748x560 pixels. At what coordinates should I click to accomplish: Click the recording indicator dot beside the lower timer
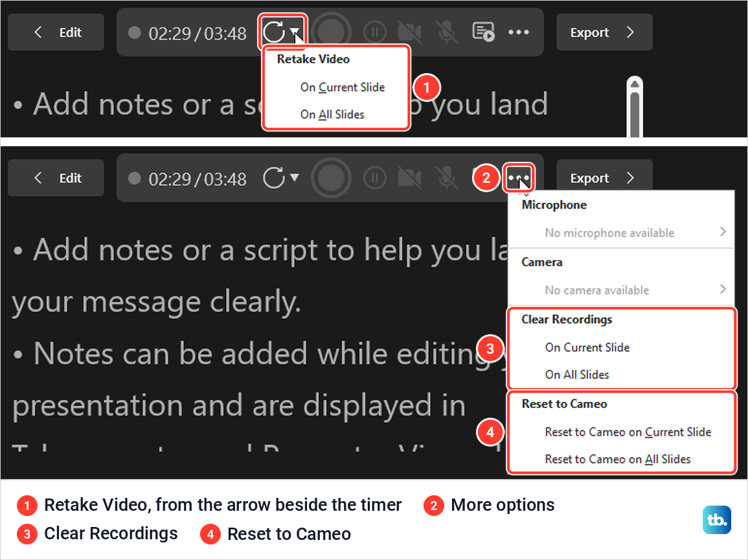pos(135,179)
